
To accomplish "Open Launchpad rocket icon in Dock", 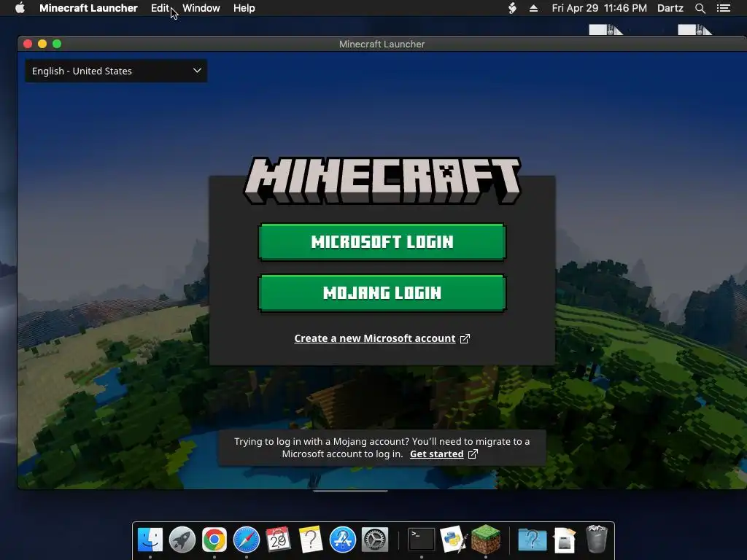I will (182, 540).
